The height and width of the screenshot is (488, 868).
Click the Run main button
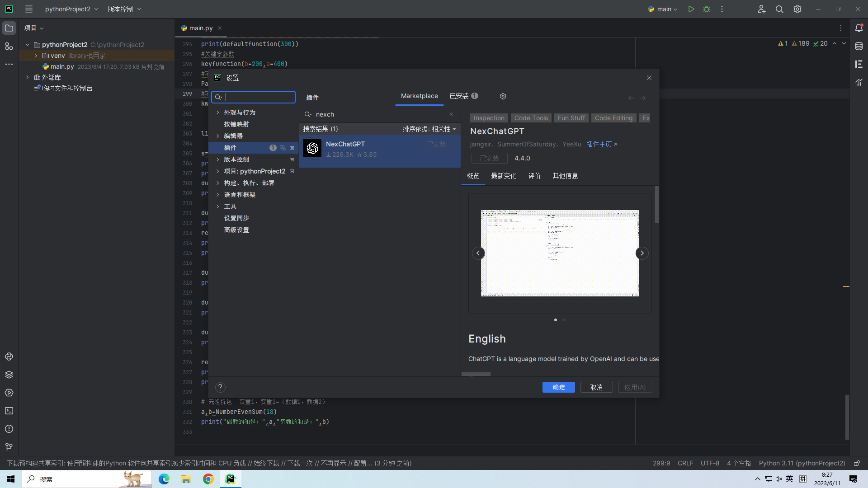pyautogui.click(x=691, y=9)
